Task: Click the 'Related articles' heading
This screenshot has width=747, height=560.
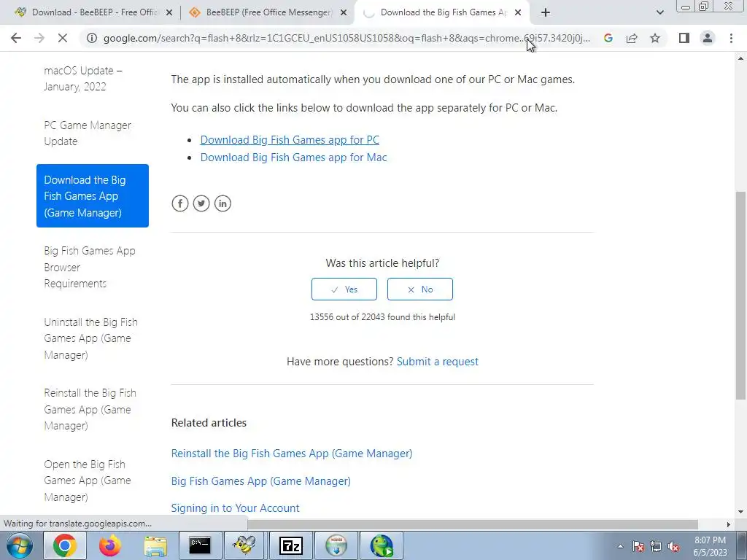Action: (209, 423)
